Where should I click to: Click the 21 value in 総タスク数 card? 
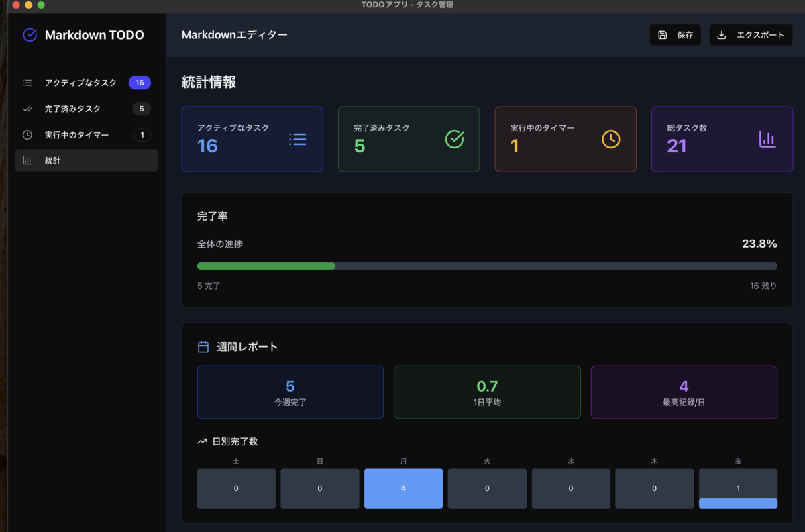pos(677,146)
